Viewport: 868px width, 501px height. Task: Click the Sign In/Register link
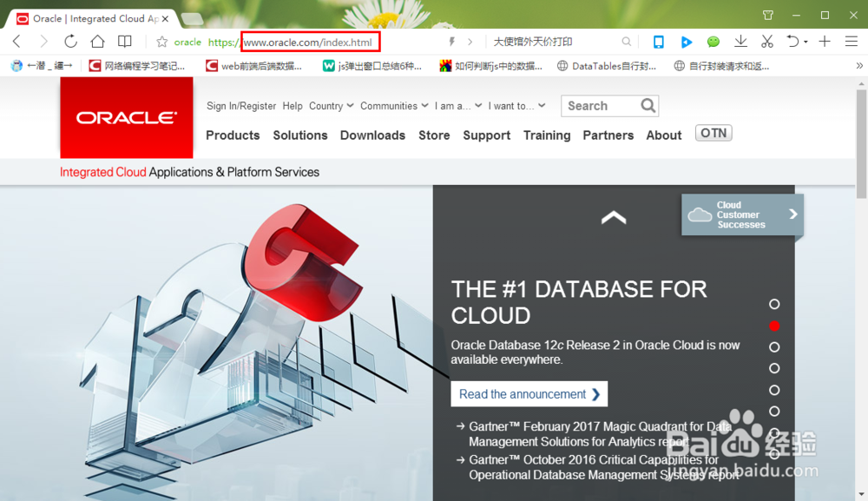coord(241,106)
